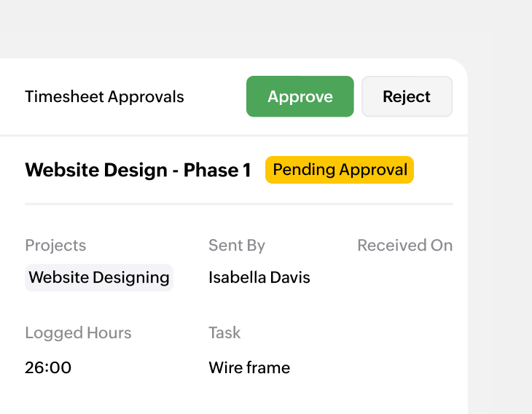Viewport: 532px width, 414px height.
Task: Select the Website Design - Phase 1 heading
Action: click(x=138, y=170)
